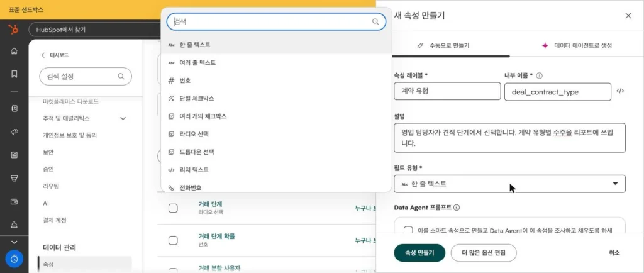Expand more sidebar items chevron

tap(14, 243)
